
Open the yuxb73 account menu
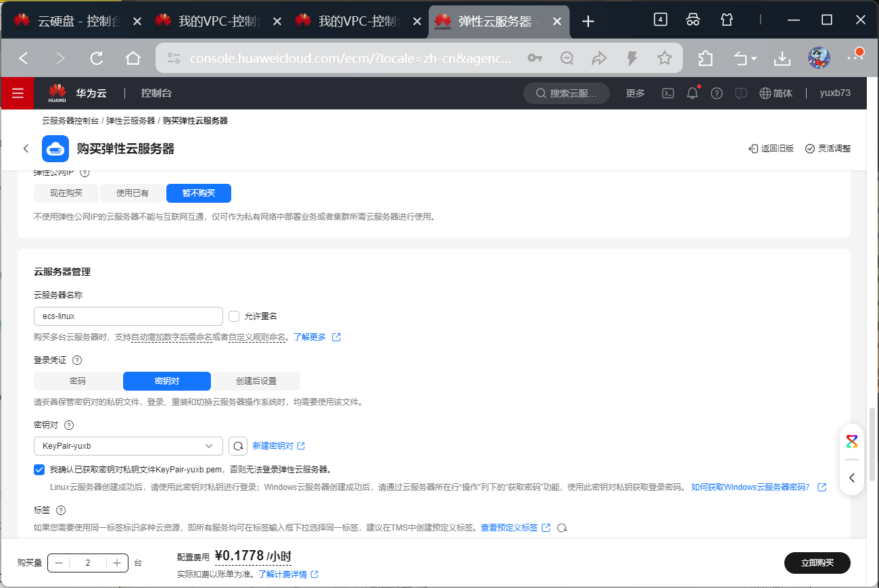[x=835, y=93]
